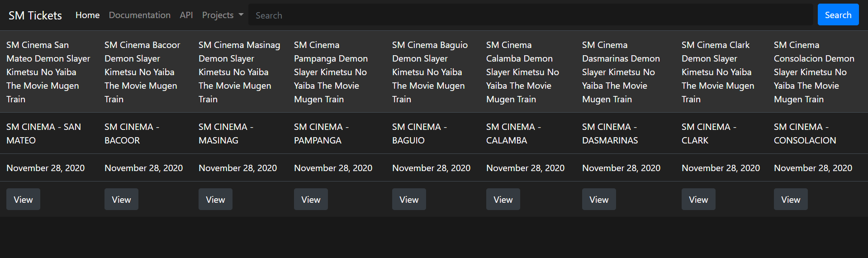The image size is (868, 258).
Task: View the SM Cinema Pampanga listing
Action: click(x=311, y=199)
